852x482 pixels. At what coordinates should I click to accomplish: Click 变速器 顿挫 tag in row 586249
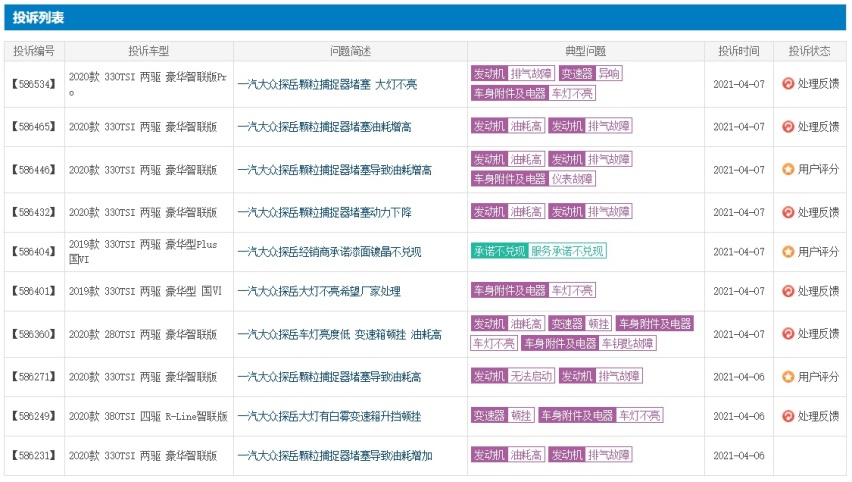coord(503,416)
